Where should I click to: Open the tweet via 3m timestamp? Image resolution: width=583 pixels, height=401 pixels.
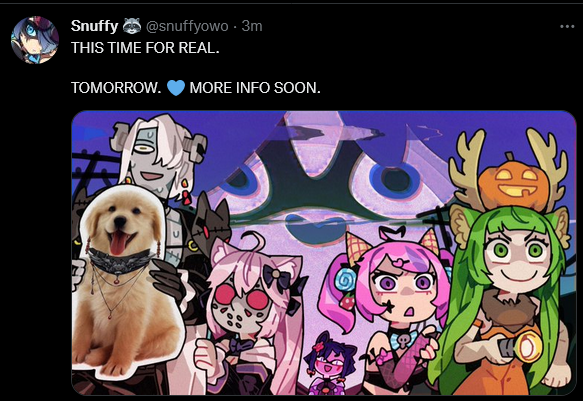click(x=252, y=26)
